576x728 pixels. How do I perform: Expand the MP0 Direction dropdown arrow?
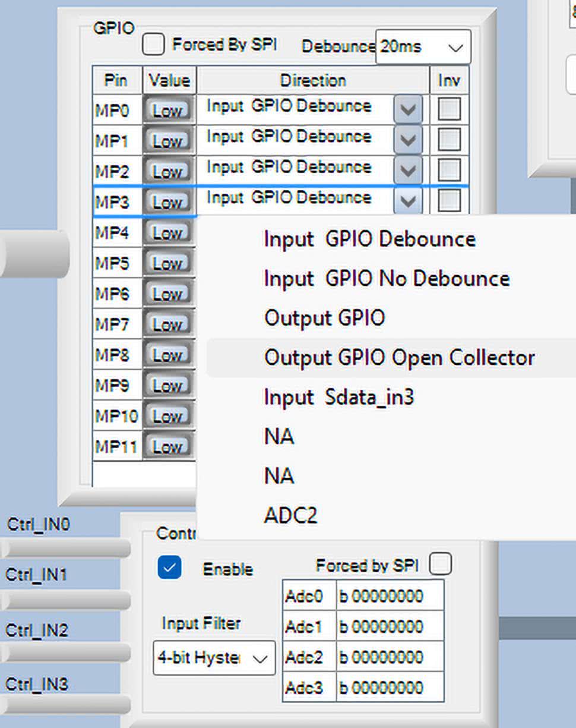tap(407, 109)
